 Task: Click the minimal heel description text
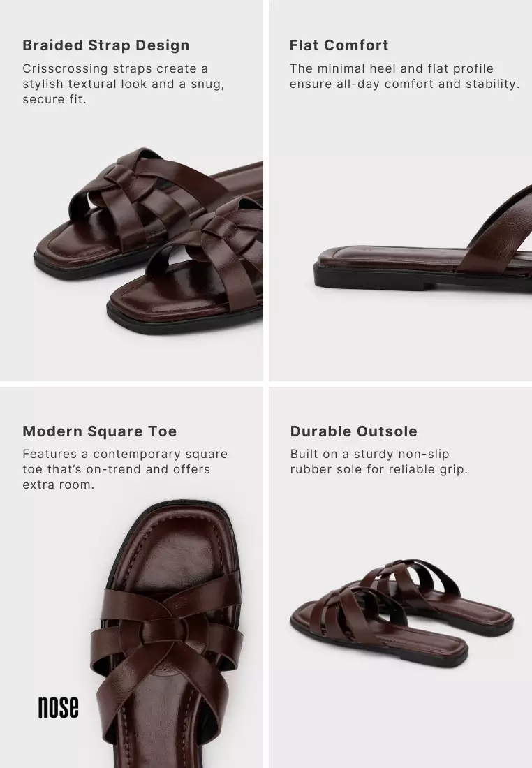pyautogui.click(x=405, y=76)
